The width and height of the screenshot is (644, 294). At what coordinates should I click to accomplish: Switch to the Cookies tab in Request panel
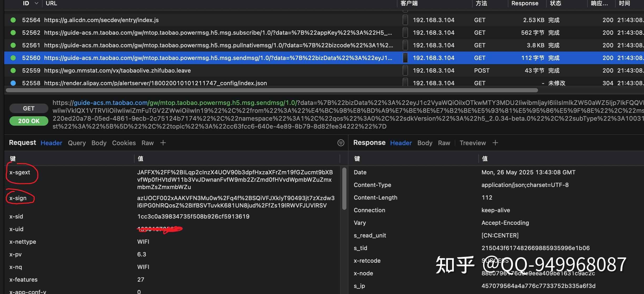(x=124, y=143)
